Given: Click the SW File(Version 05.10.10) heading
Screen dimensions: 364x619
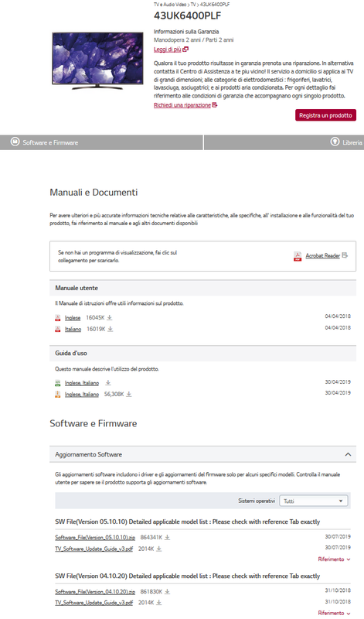Looking at the screenshot, I should pyautogui.click(x=187, y=522).
